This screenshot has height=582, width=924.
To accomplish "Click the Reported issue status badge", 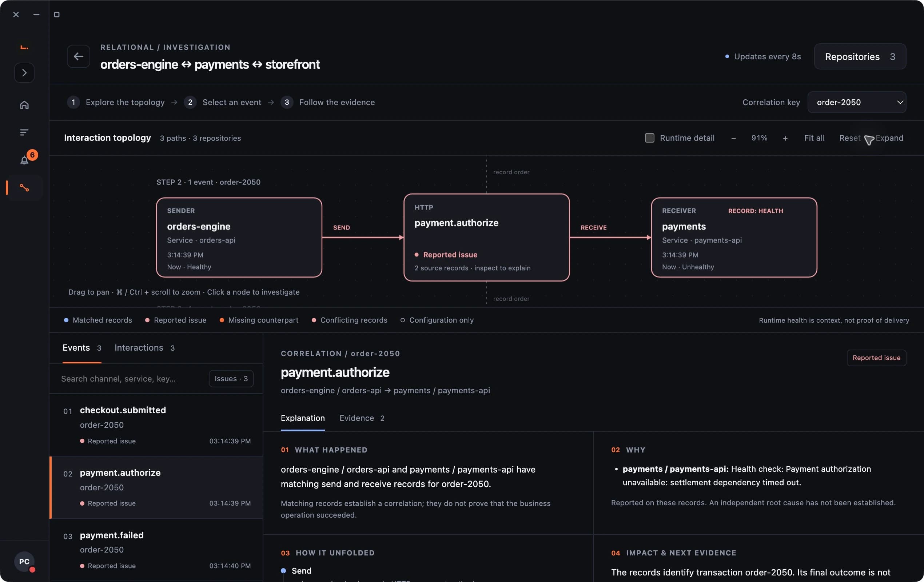I will point(876,358).
